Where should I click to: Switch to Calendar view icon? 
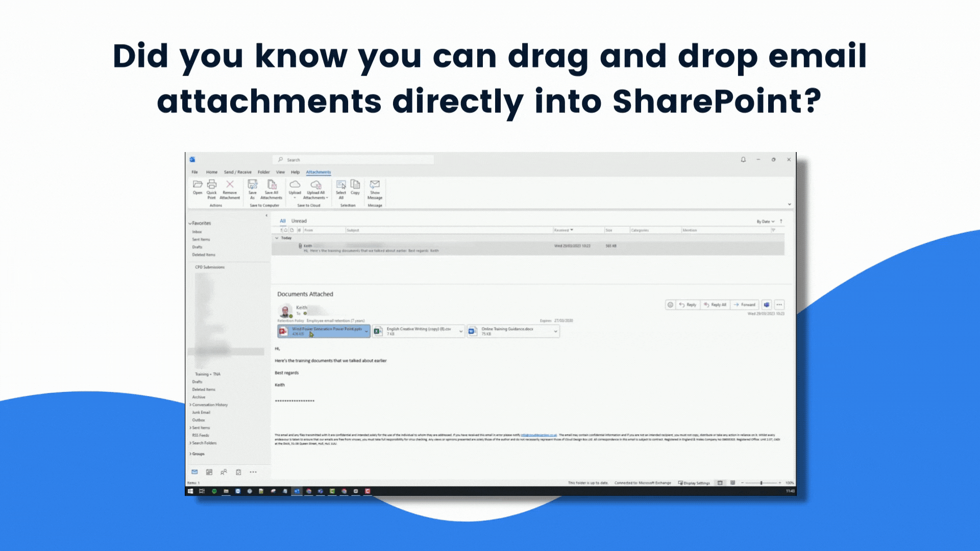209,472
